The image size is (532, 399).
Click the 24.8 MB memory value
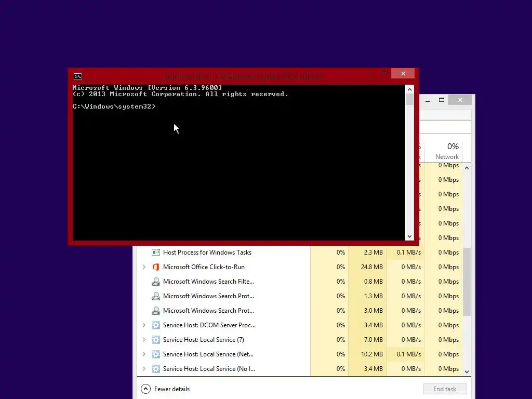[x=371, y=267]
